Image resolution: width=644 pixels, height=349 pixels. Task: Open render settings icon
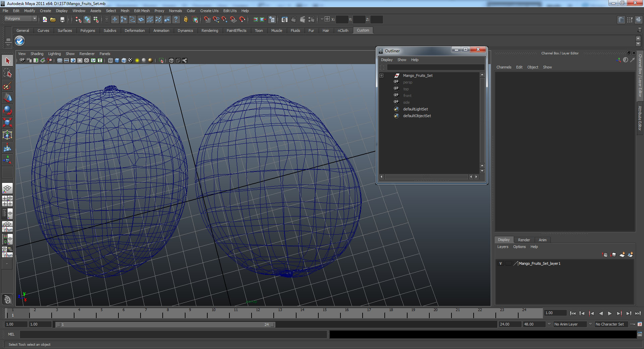pos(312,19)
